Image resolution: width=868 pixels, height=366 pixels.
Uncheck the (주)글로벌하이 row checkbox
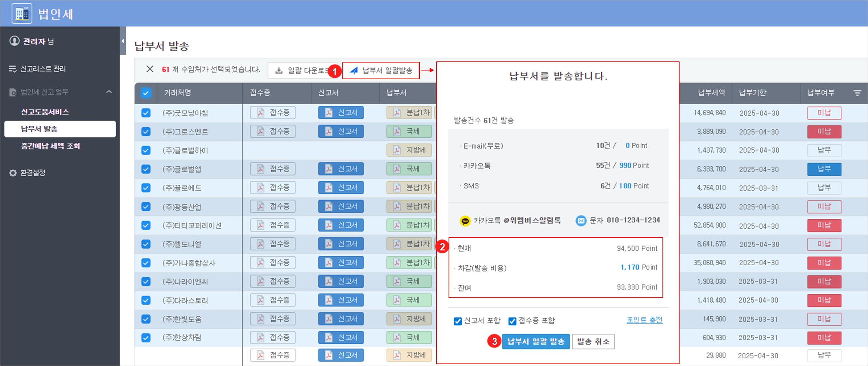(x=146, y=150)
